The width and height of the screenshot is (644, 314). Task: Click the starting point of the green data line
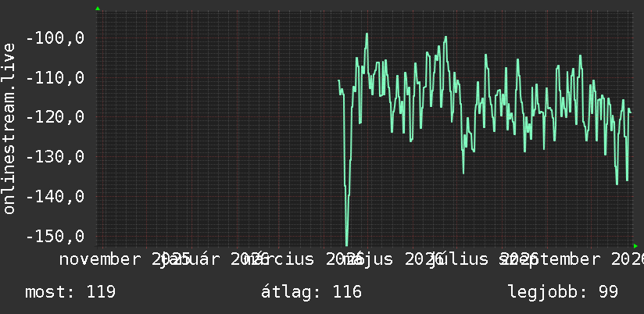(338, 80)
